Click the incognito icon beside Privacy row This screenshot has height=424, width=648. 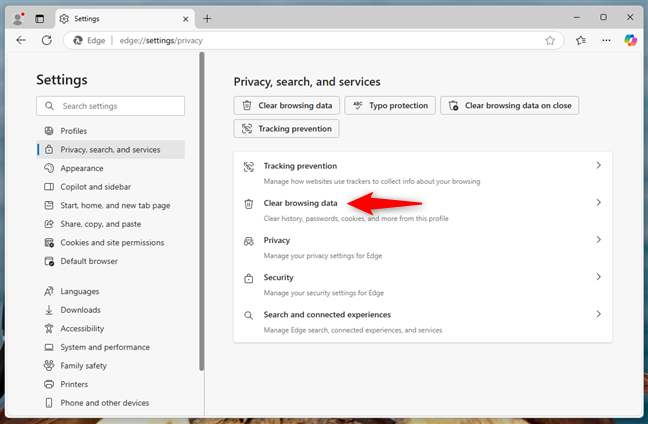point(248,241)
